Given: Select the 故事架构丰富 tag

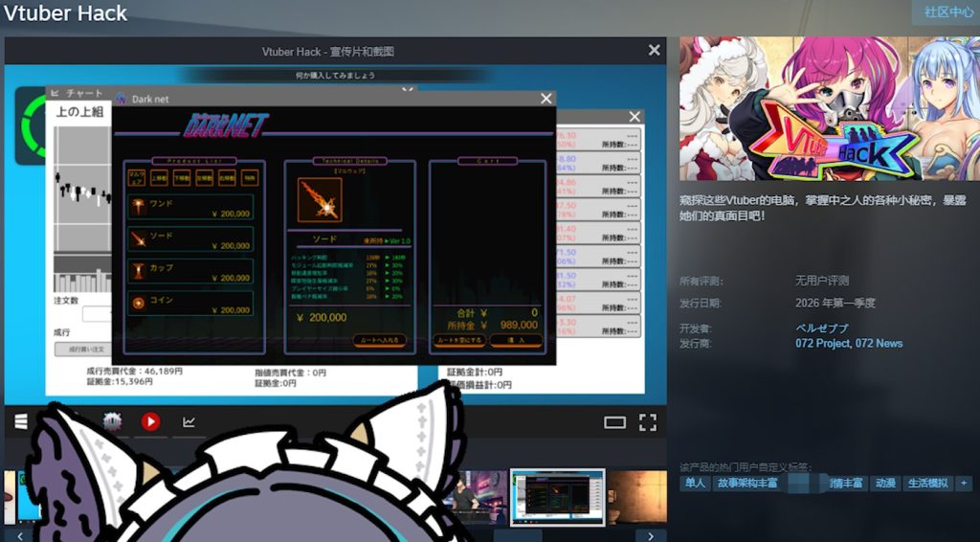Looking at the screenshot, I should 747,484.
